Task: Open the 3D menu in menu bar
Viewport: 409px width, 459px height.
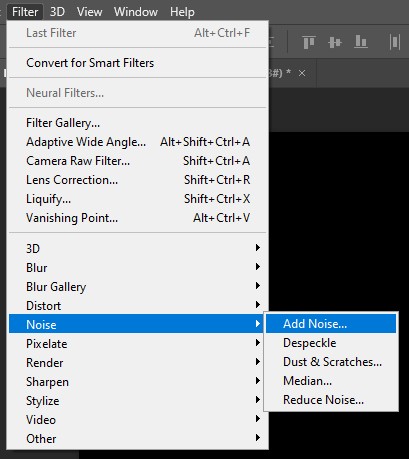Action: click(57, 12)
